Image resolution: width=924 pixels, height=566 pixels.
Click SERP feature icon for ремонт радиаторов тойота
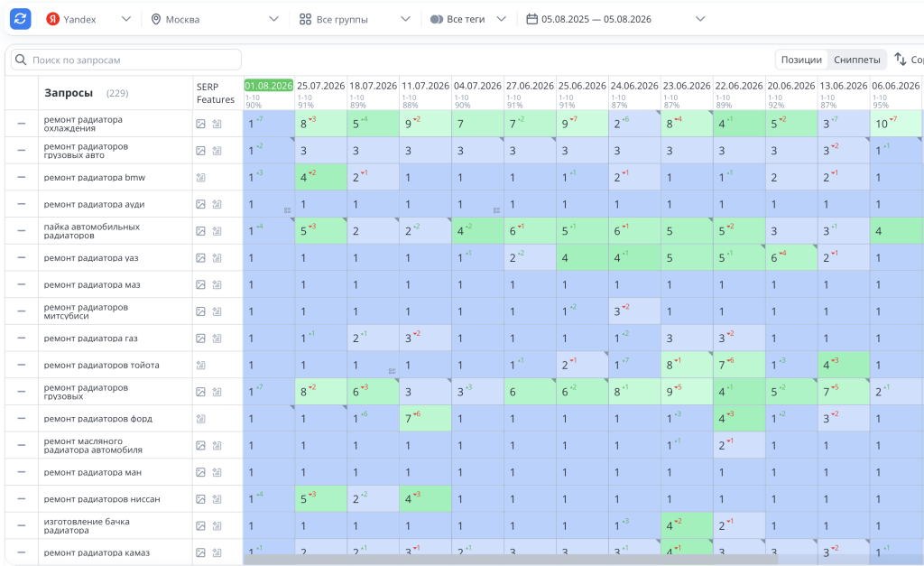pos(201,365)
